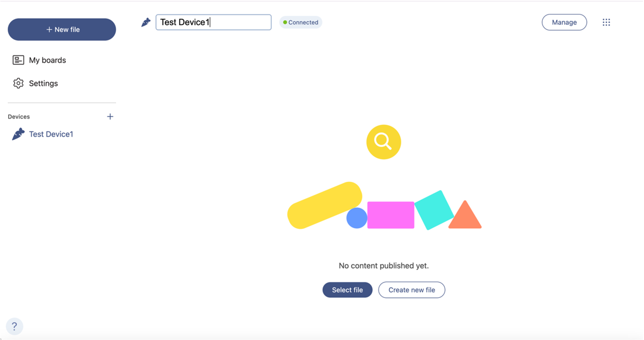Image resolution: width=644 pixels, height=340 pixels.
Task: Choose the Create new file button
Action: pyautogui.click(x=411, y=290)
